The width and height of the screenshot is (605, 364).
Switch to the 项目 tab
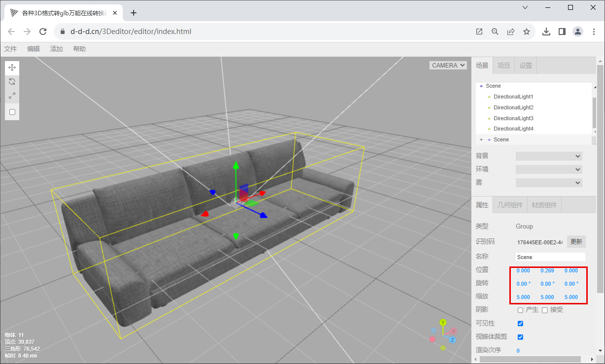[x=504, y=66]
